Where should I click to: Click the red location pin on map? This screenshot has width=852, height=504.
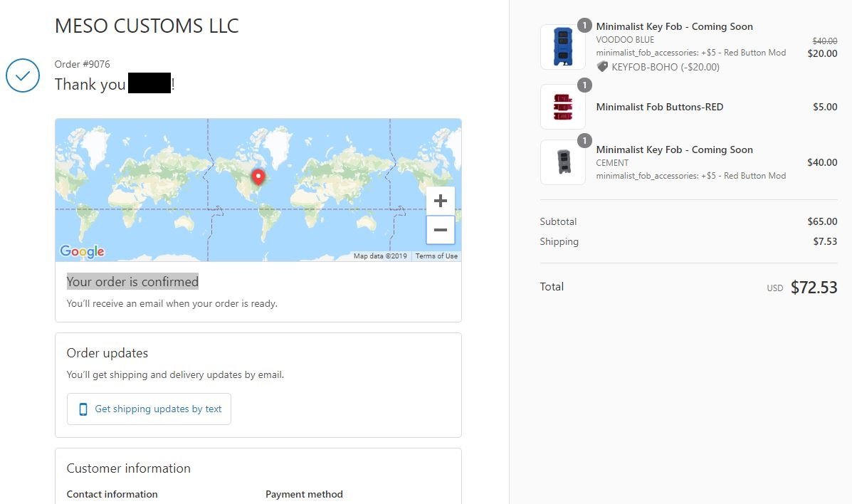pos(258,177)
